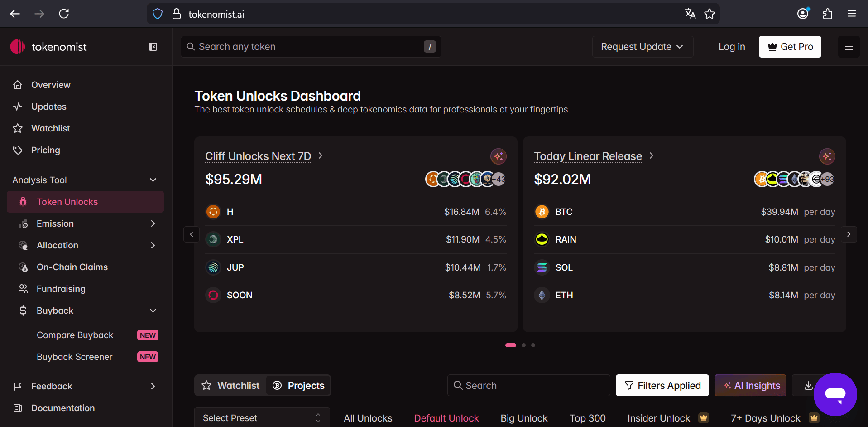Click the AI Insights button
The image size is (868, 427).
[751, 385]
